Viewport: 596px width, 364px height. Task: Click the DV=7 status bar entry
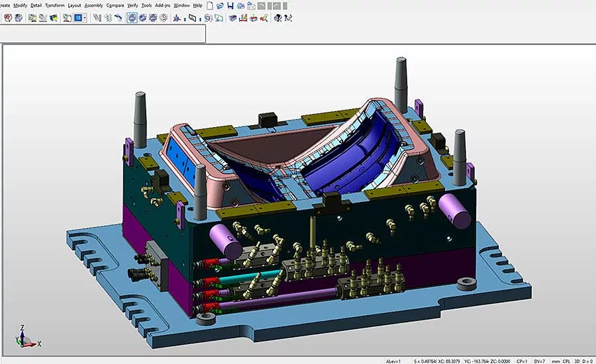tap(540, 361)
